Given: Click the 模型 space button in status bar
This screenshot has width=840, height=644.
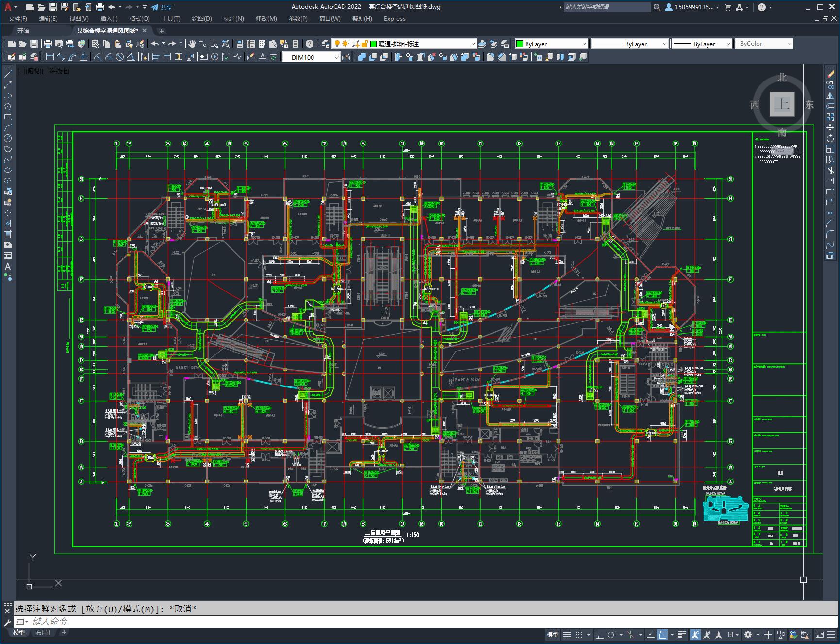Looking at the screenshot, I should [552, 634].
